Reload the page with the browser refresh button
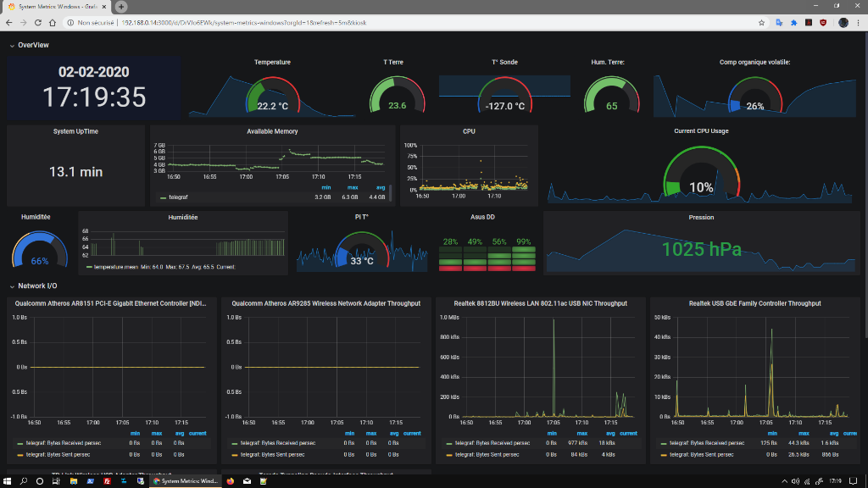The width and height of the screenshot is (868, 488). pos(37,23)
